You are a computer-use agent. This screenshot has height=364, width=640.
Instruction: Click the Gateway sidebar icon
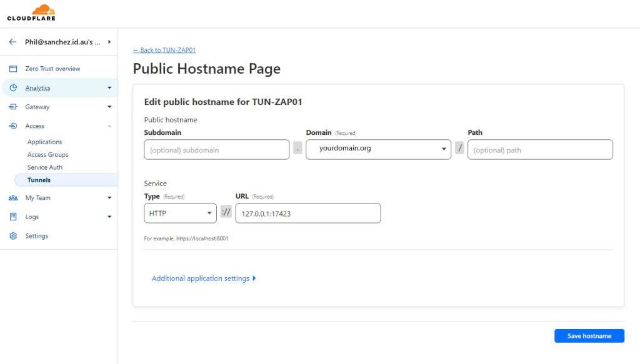[13, 107]
